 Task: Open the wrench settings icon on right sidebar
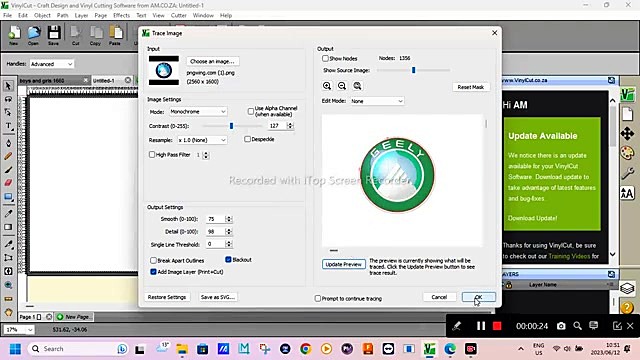(627, 173)
